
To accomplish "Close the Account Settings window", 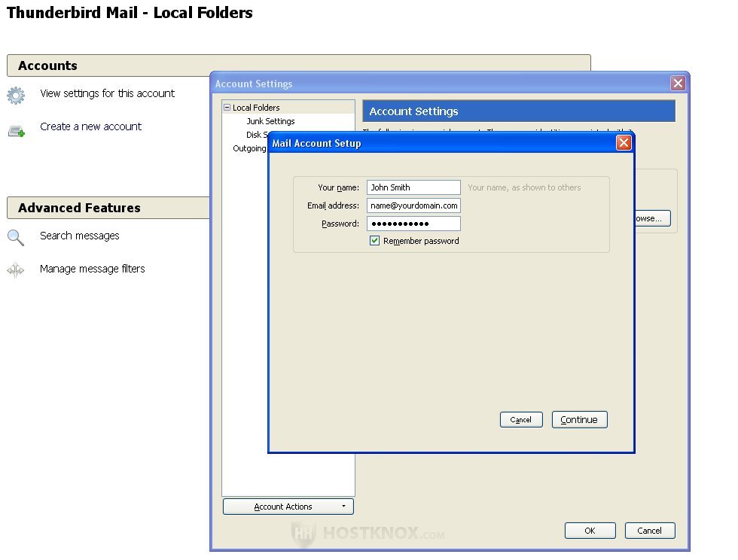I will click(678, 84).
